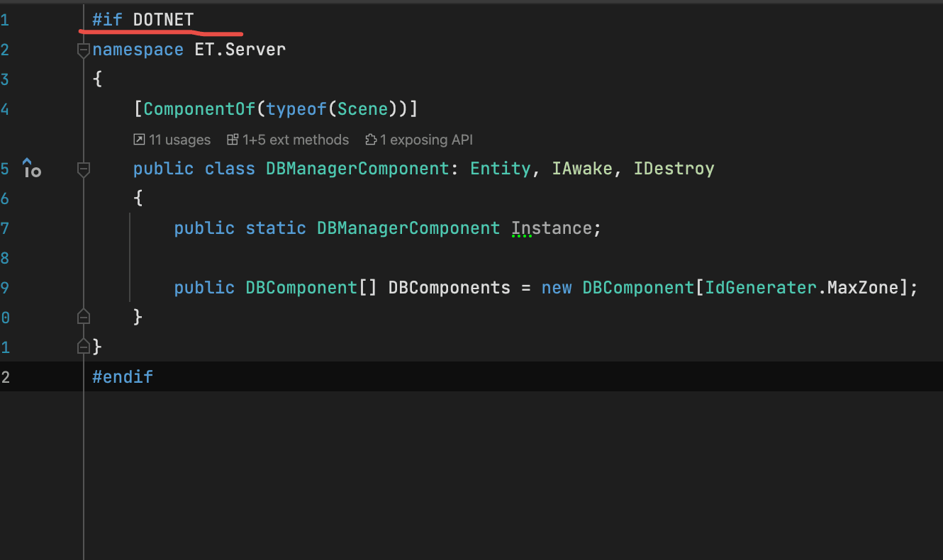943x560 pixels.
Task: Click the IdGenerater type reference
Action: [x=761, y=288]
